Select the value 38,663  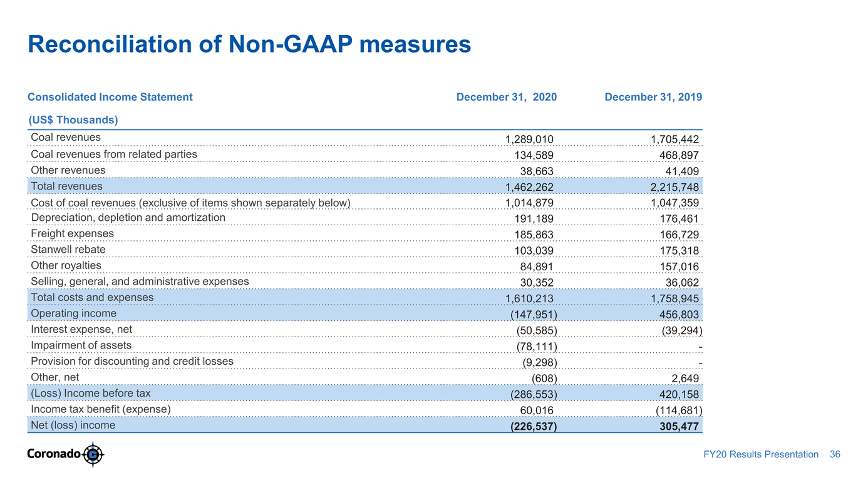click(x=537, y=171)
